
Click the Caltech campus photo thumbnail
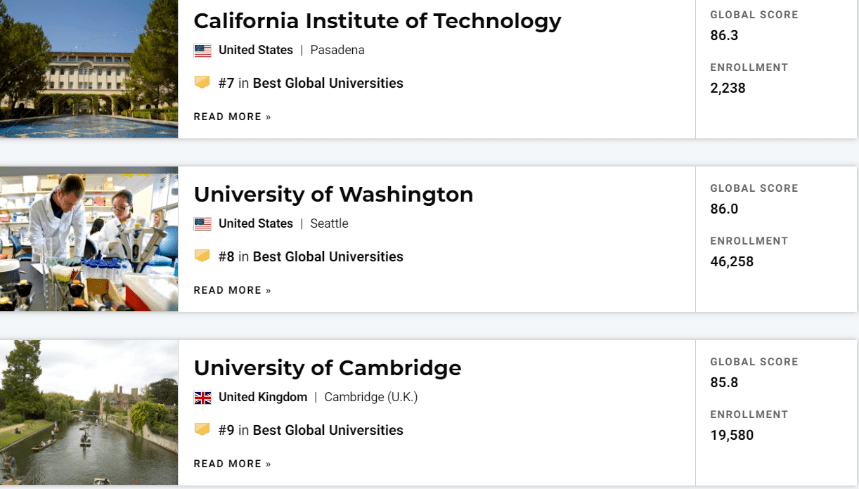pos(89,68)
